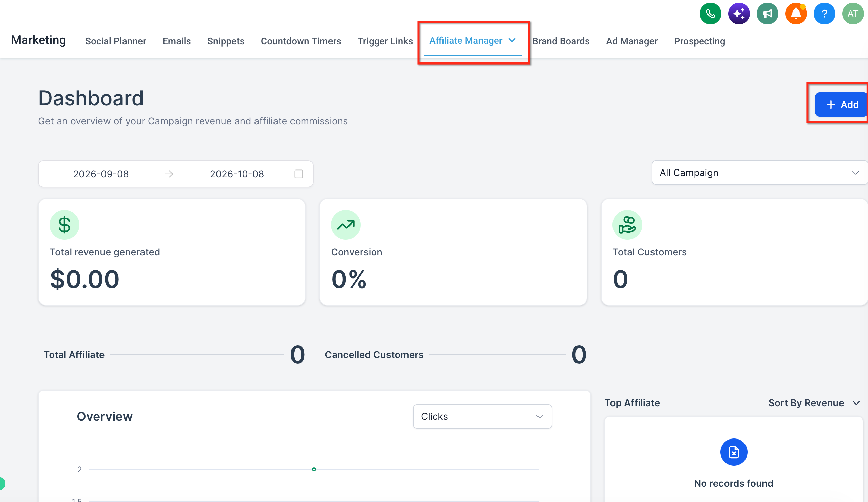Image resolution: width=868 pixels, height=502 pixels.
Task: Open the AT user profile avatar
Action: (x=853, y=14)
